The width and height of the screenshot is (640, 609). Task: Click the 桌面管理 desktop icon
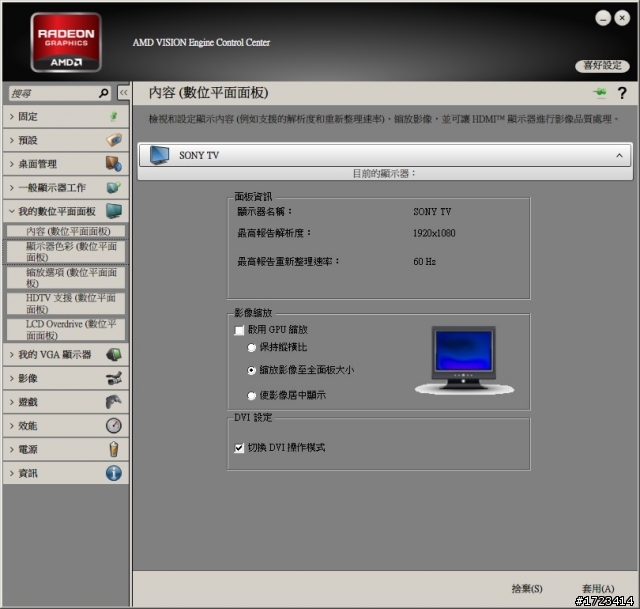click(114, 164)
